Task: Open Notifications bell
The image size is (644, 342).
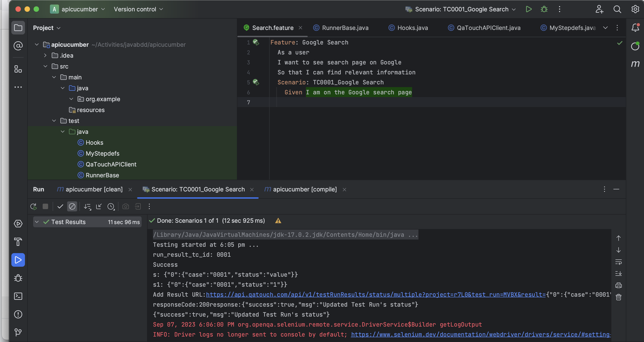Action: (x=635, y=27)
